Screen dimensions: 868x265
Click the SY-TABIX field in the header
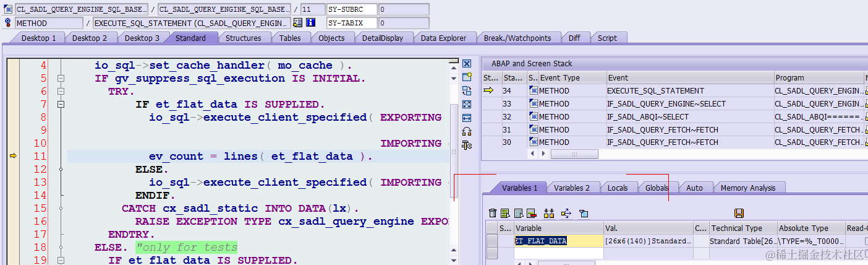coord(351,23)
